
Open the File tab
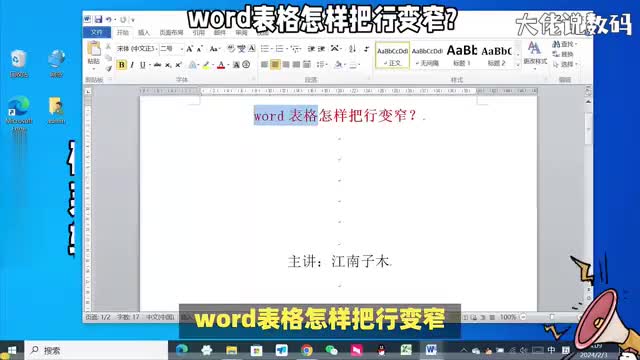tap(97, 32)
